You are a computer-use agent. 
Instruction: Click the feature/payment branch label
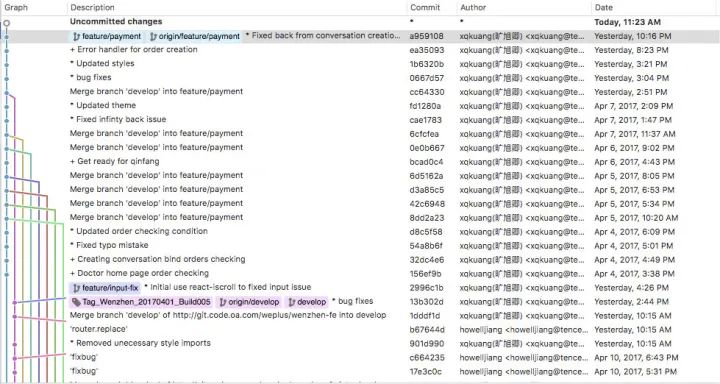[x=107, y=36]
